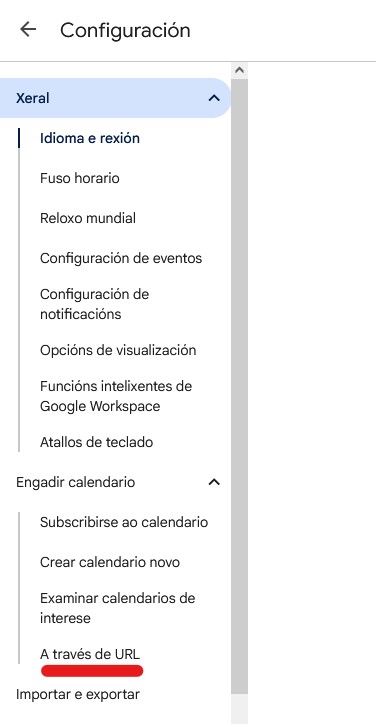376x724 pixels.
Task: Collapse the Xeral section chevron
Action: coord(213,98)
